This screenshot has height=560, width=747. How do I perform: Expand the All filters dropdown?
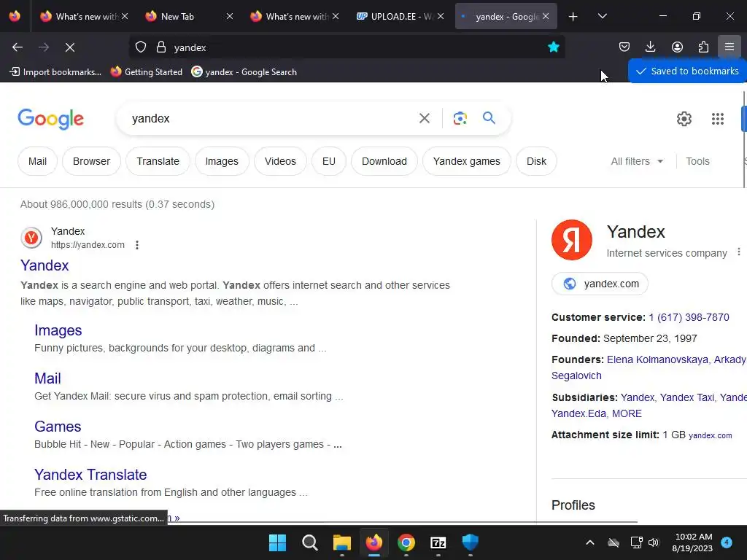[x=637, y=161]
